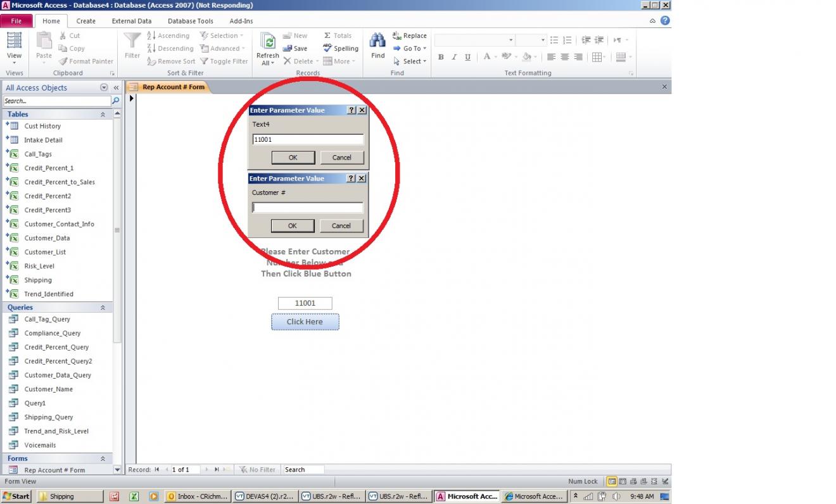
Task: Run the Spelling check
Action: [x=341, y=48]
